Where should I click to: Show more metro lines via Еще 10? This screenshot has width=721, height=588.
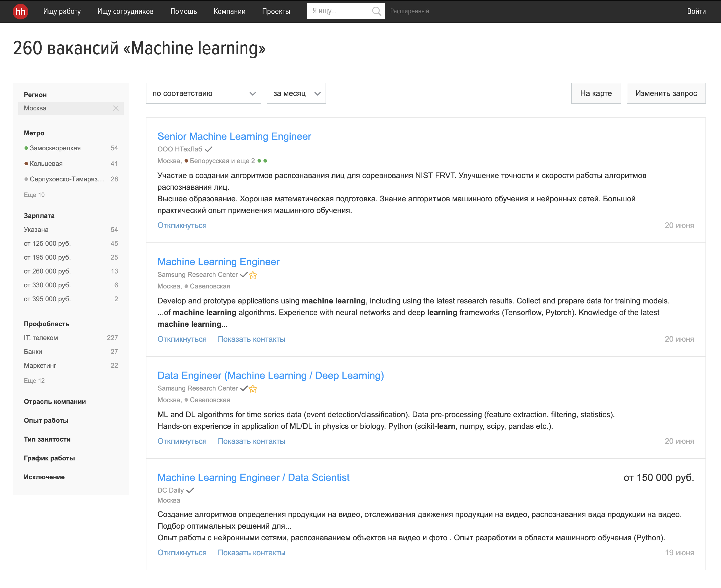tap(34, 195)
